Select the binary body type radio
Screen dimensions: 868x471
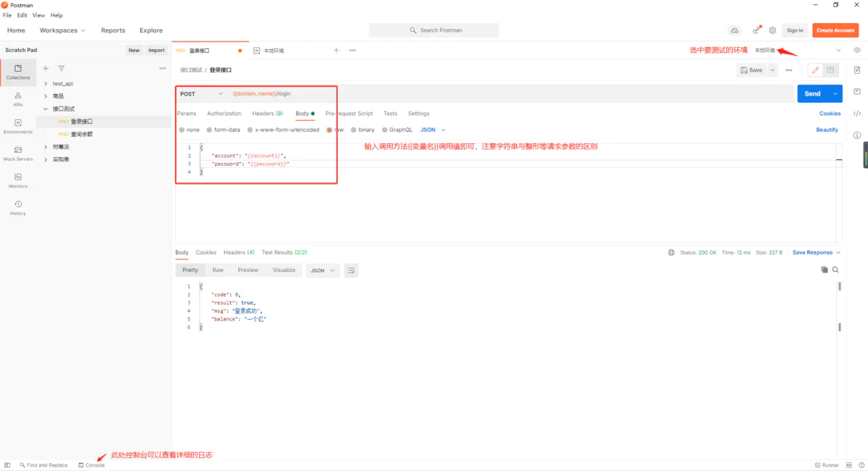pos(354,130)
